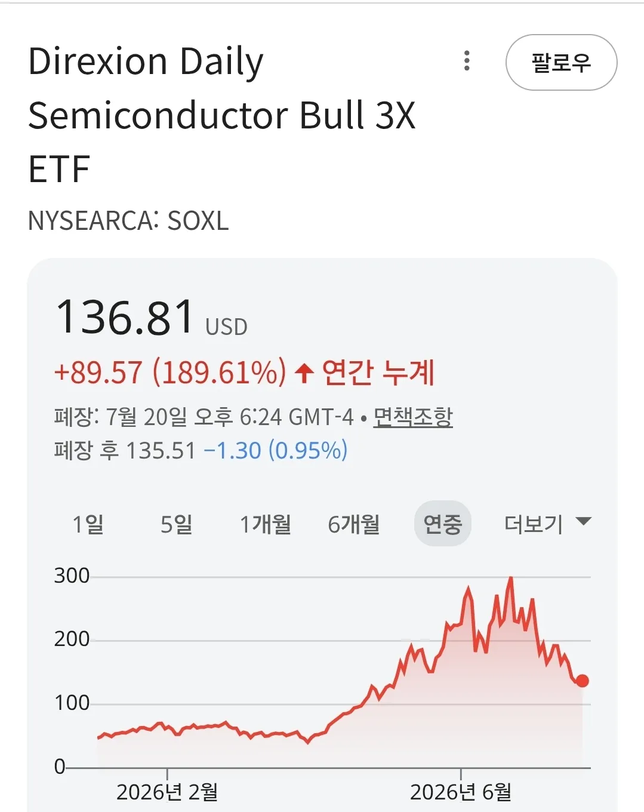This screenshot has width=644, height=812.
Task: Click the 136.81 price value
Action: coord(125,316)
